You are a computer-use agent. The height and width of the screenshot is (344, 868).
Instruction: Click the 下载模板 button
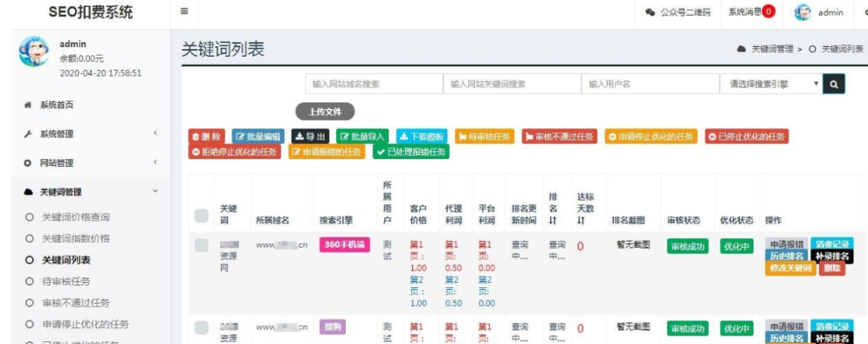(x=422, y=136)
